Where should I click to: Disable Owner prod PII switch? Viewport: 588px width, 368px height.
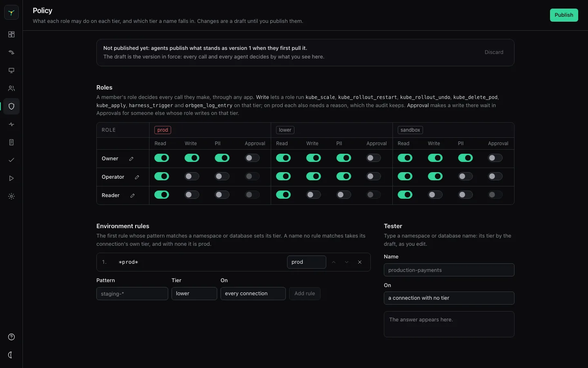(222, 158)
